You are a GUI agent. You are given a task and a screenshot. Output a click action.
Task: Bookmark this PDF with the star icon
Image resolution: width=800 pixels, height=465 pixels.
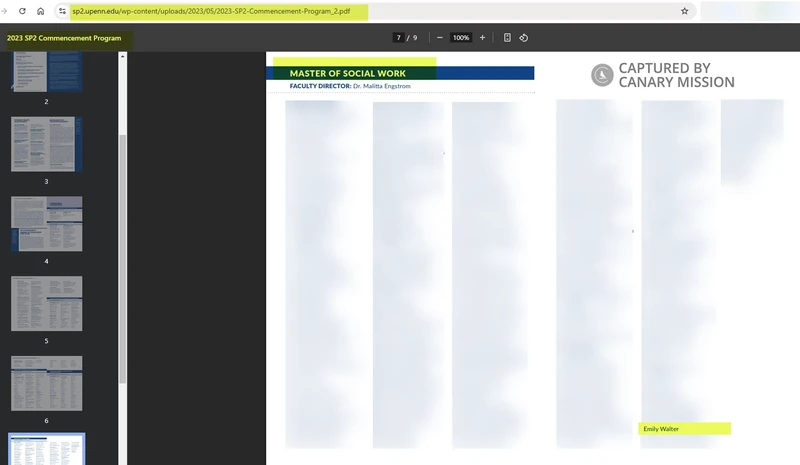[x=685, y=11]
